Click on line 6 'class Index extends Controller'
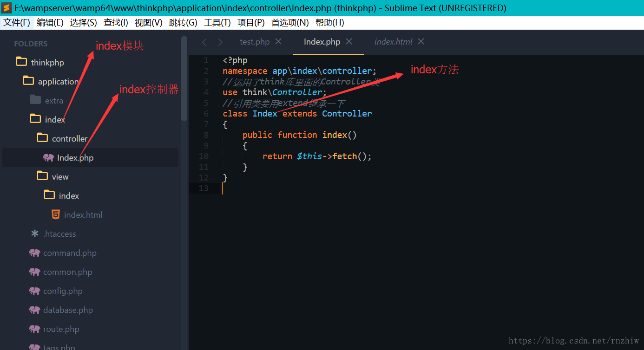The image size is (644, 350). [297, 113]
